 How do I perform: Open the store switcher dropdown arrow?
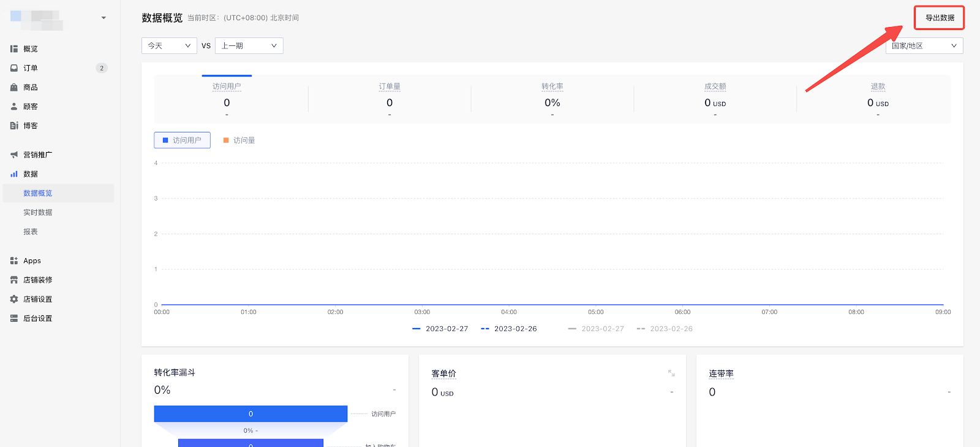104,18
